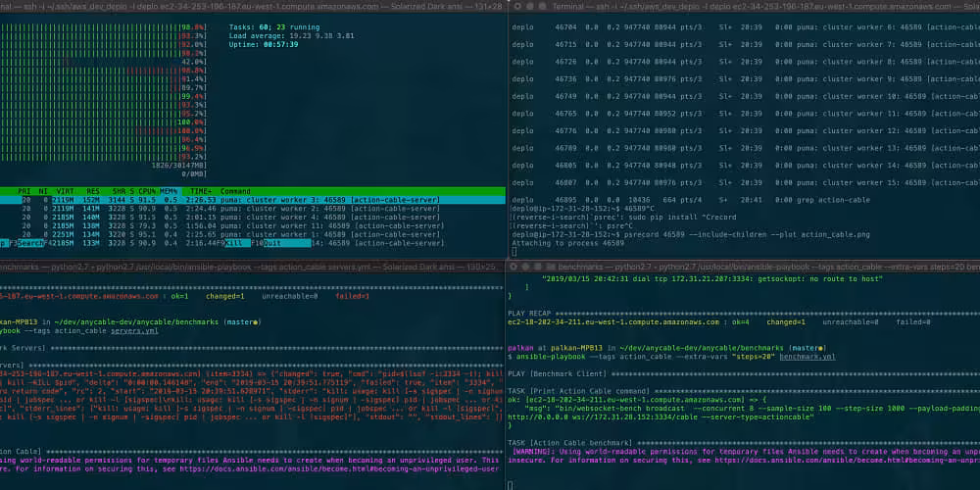Click the htop VIRT column header
The image size is (980, 490).
(x=65, y=191)
